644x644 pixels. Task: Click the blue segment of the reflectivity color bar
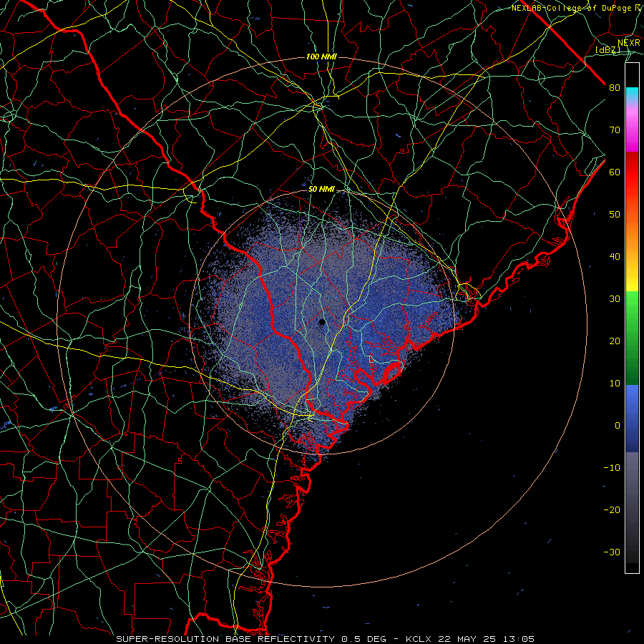(x=632, y=419)
